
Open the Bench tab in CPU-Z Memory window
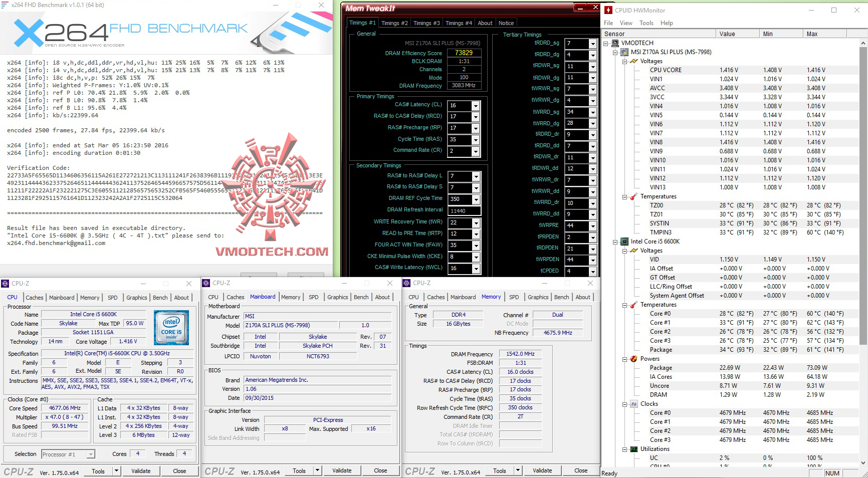(561, 297)
